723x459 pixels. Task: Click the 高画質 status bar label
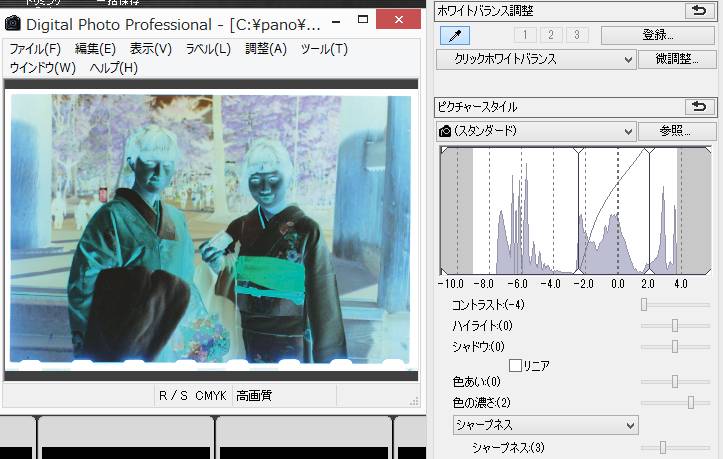point(254,396)
